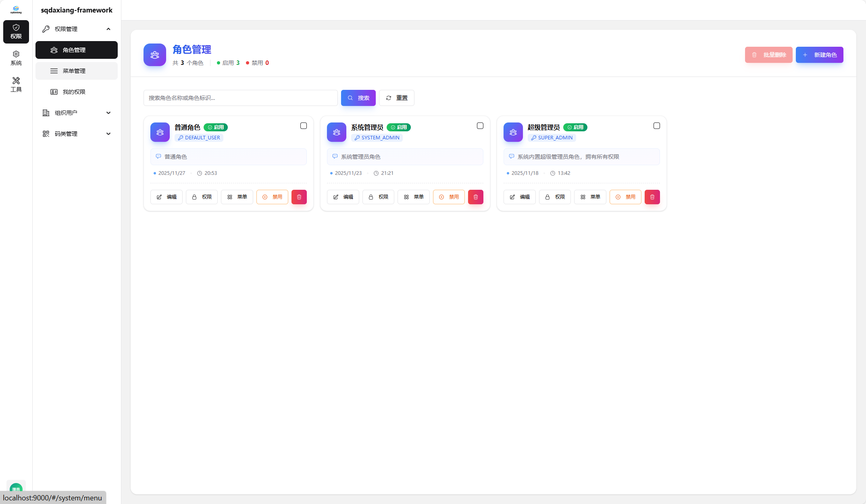Disable 超级管理员 with the orange 禁用 button
866x504 pixels.
[x=625, y=197]
